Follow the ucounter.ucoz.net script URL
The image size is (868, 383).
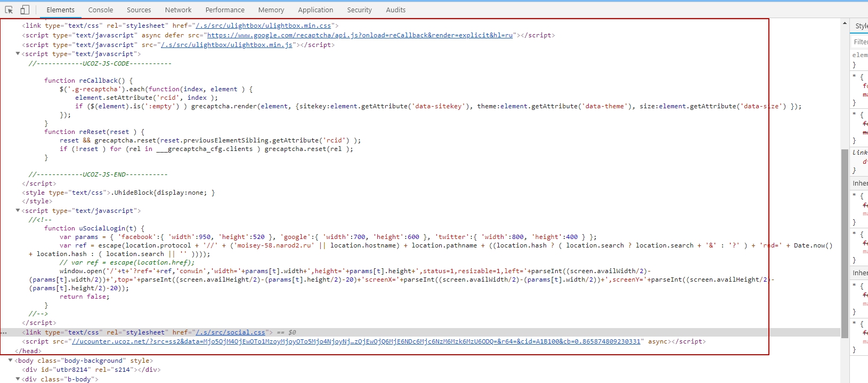click(x=356, y=341)
